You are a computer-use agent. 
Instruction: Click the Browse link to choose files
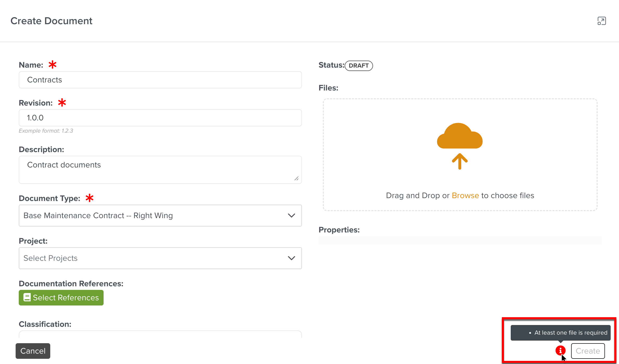(x=465, y=196)
